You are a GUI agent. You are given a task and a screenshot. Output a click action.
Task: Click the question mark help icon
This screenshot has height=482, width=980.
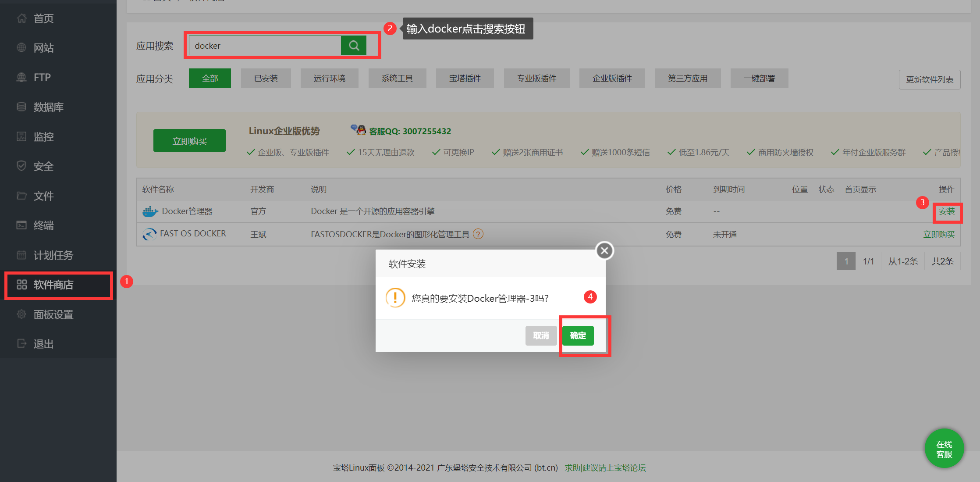coord(478,234)
